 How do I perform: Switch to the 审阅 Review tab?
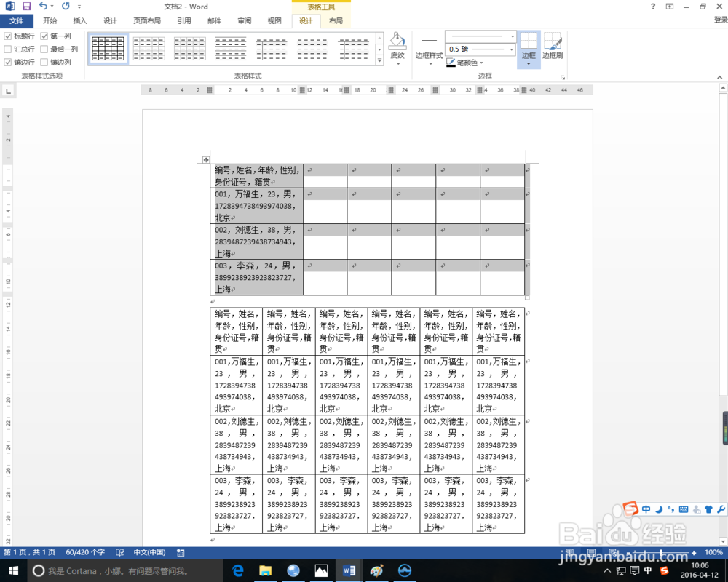pyautogui.click(x=244, y=21)
